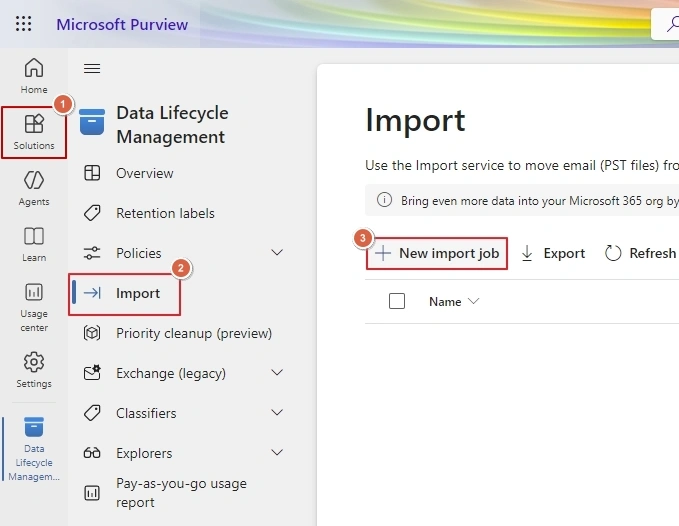Click the Import page heading
The width and height of the screenshot is (679, 526).
pyautogui.click(x=415, y=120)
